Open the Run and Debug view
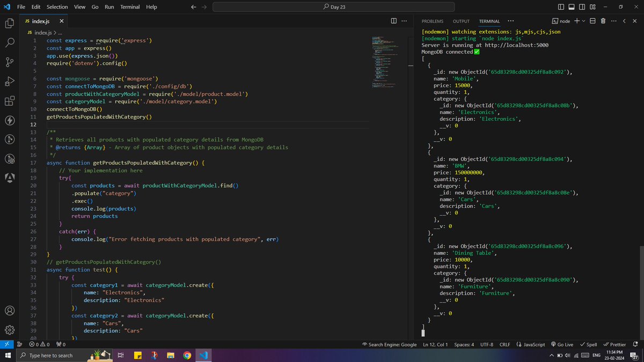Viewport: 644px width, 362px height. coord(9,82)
